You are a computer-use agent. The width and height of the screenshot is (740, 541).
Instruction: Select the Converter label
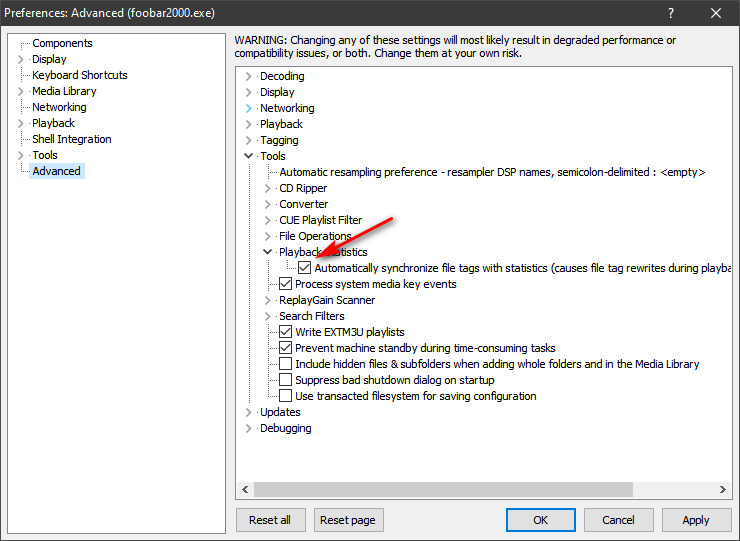tap(303, 204)
